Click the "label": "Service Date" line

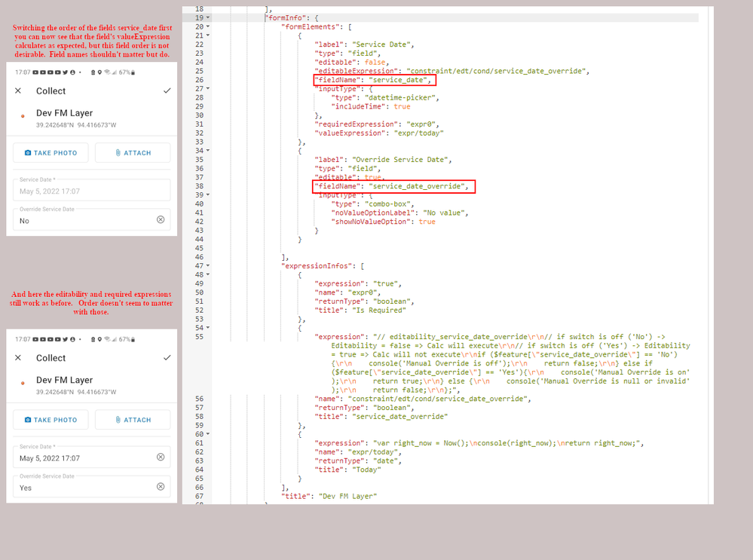tap(365, 44)
